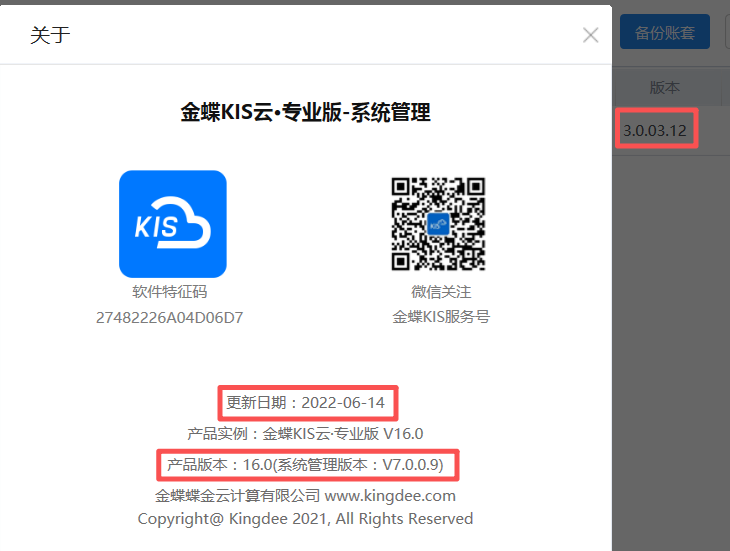This screenshot has width=730, height=551.
Task: Click the 更新日期 2022-06-14 line
Action: point(308,403)
